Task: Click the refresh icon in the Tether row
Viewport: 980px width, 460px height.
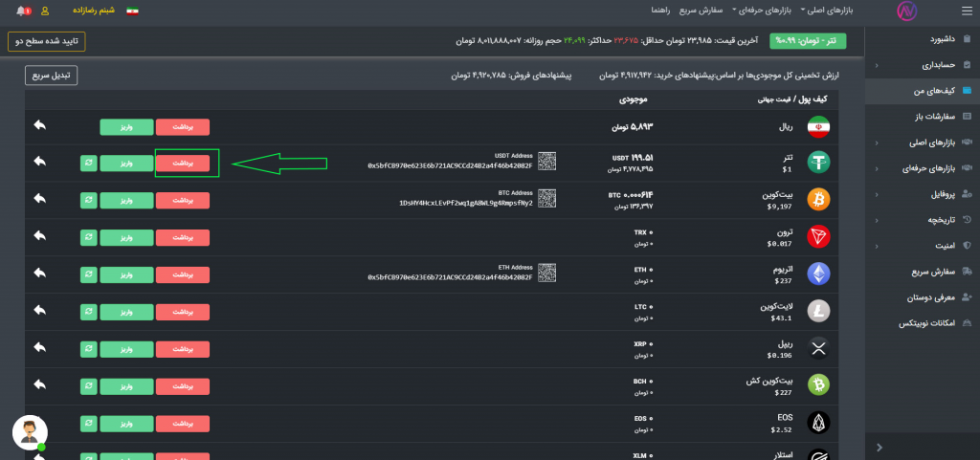Action: (x=88, y=163)
